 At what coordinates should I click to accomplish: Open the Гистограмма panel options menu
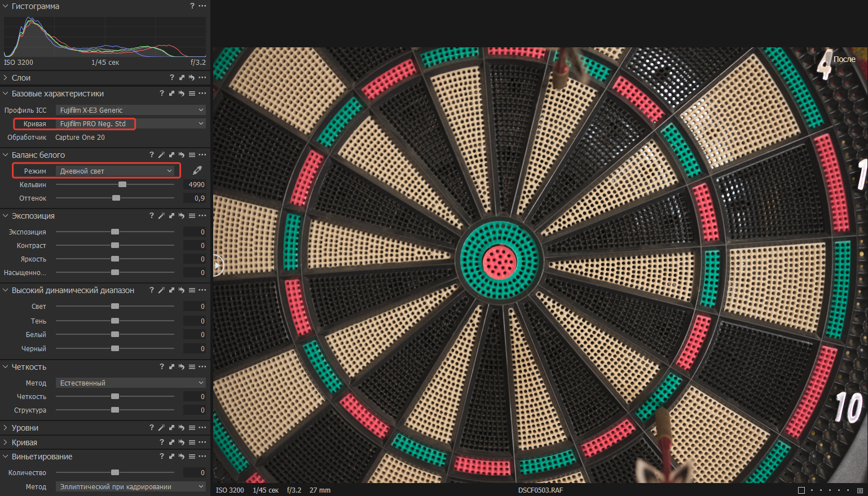[x=202, y=6]
